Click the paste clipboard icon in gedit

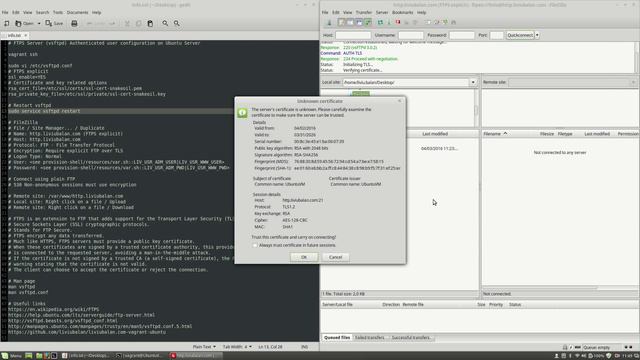coord(150,24)
